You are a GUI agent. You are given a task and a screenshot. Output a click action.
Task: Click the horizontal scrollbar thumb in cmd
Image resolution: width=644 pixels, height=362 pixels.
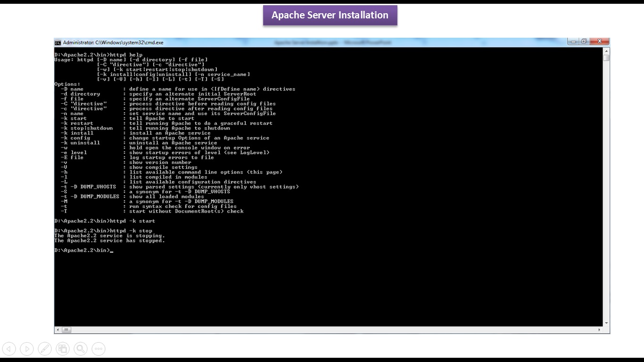(66, 330)
